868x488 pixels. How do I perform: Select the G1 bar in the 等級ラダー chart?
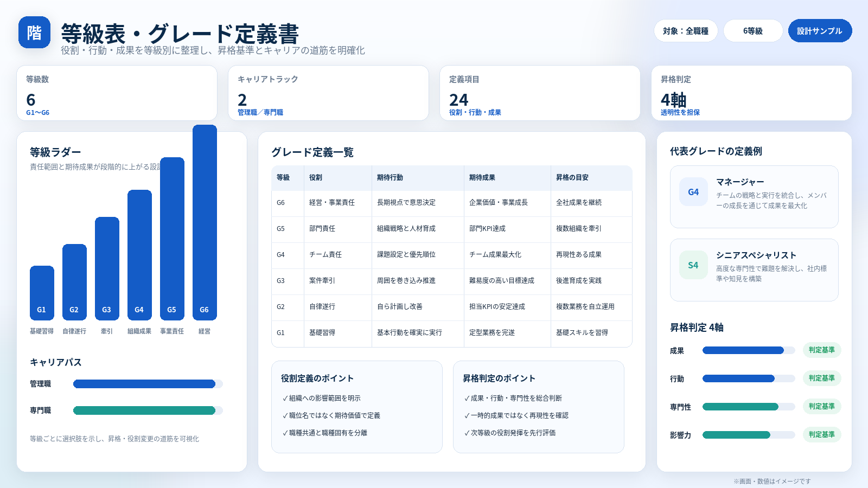tap(42, 293)
